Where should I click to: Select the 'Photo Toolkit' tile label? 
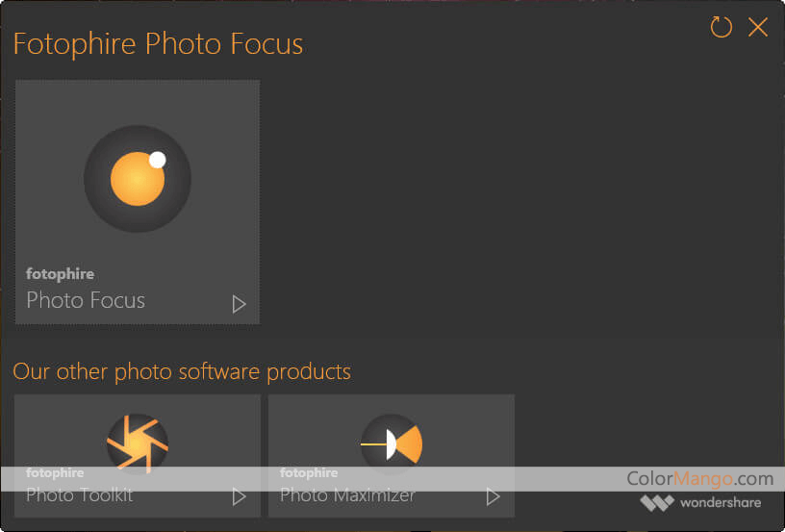[x=80, y=495]
